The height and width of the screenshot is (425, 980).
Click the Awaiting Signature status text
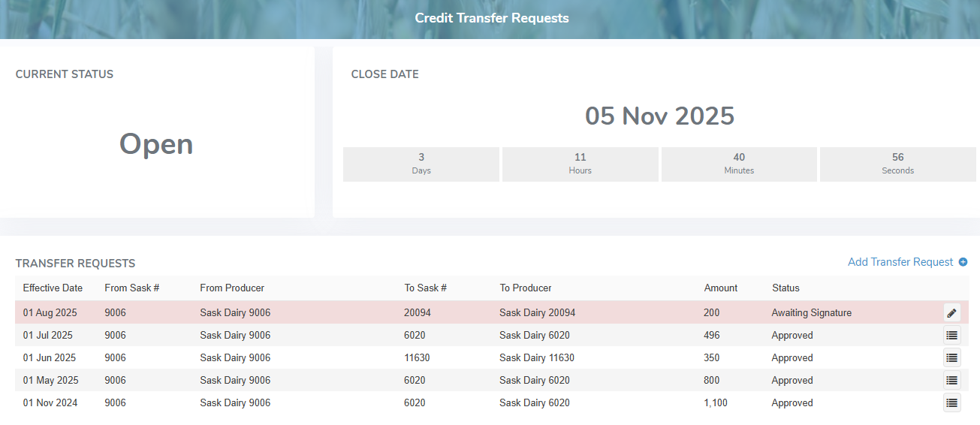point(811,313)
